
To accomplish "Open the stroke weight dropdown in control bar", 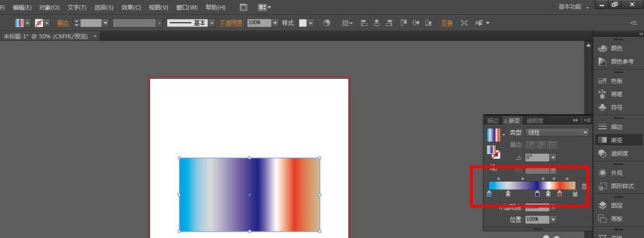I will [x=106, y=23].
